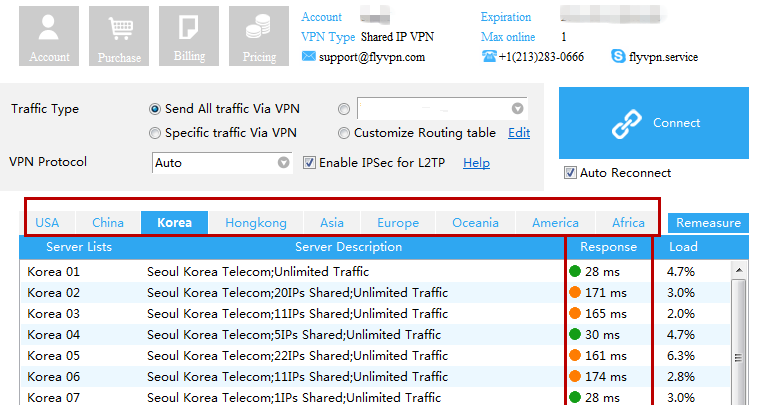Select Korea 04 server row

(375, 335)
